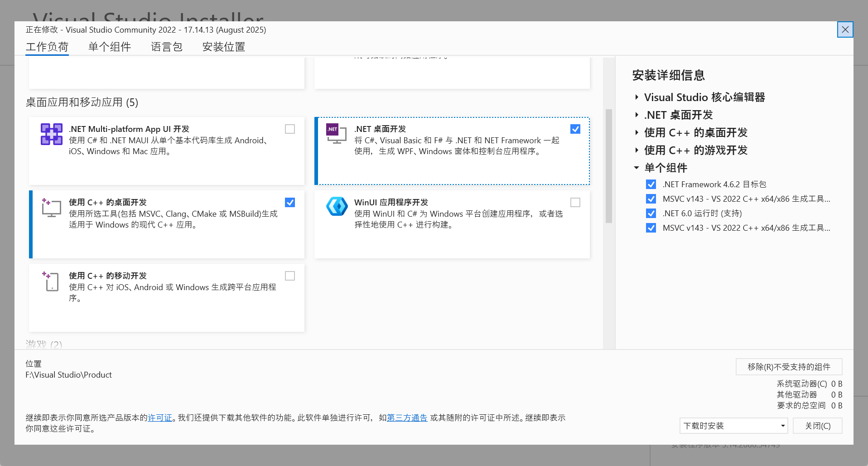The image size is (868, 466).
Task: Uncheck .NET Framework 4.6.2 目标包 component
Action: [651, 184]
